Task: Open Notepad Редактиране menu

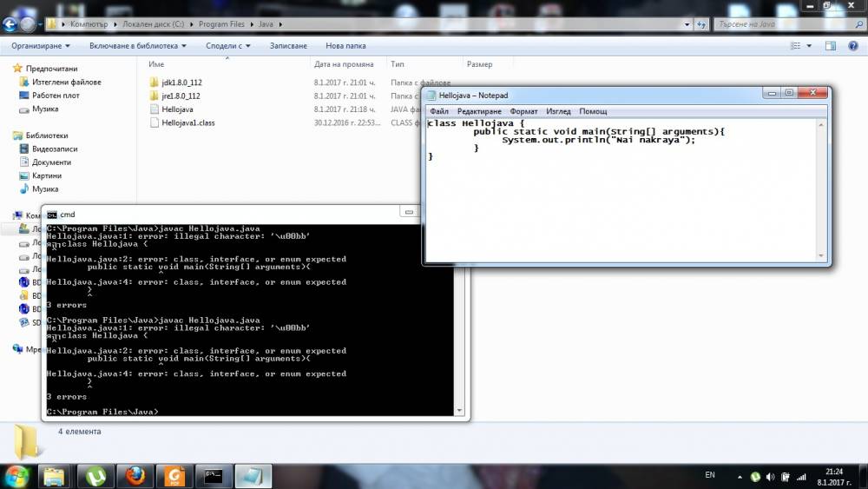Action: point(479,111)
